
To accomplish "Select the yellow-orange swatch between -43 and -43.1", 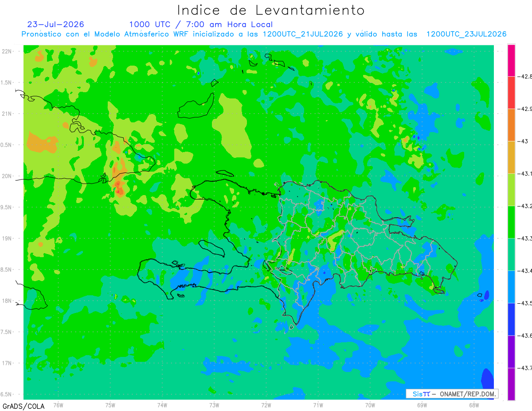I will point(511,157).
